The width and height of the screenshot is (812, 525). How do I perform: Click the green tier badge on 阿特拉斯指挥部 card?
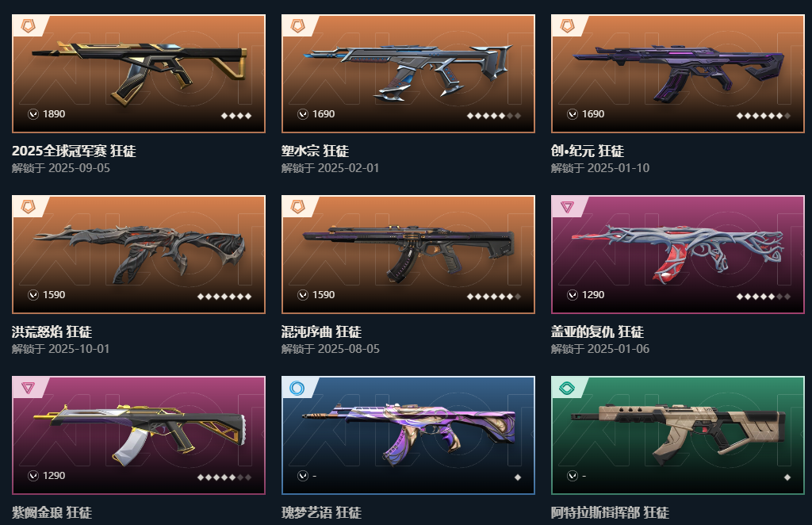point(567,388)
